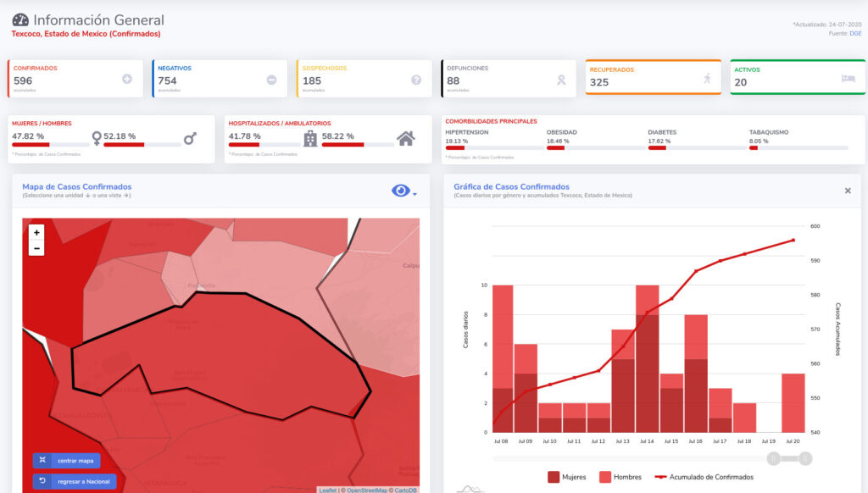Click the walking person icon in Recuperados

(x=707, y=79)
